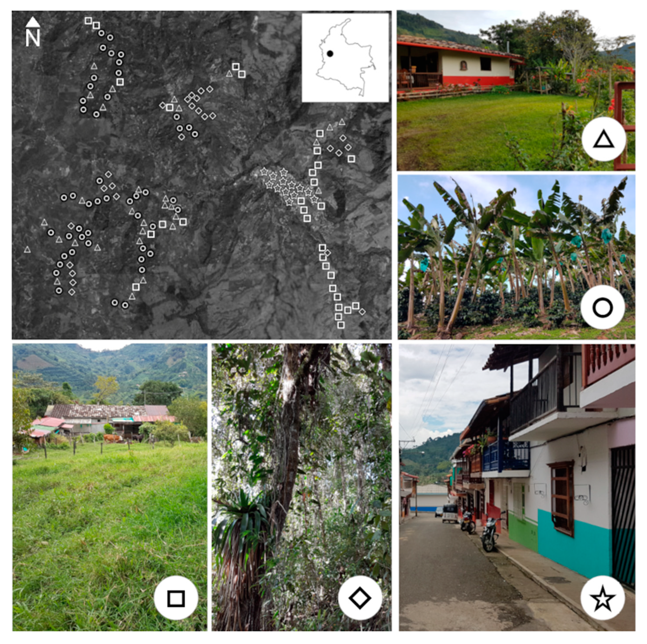Select the cattle pasture photo

tap(110, 487)
